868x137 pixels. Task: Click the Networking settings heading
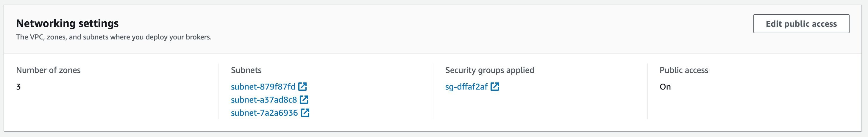point(67,23)
